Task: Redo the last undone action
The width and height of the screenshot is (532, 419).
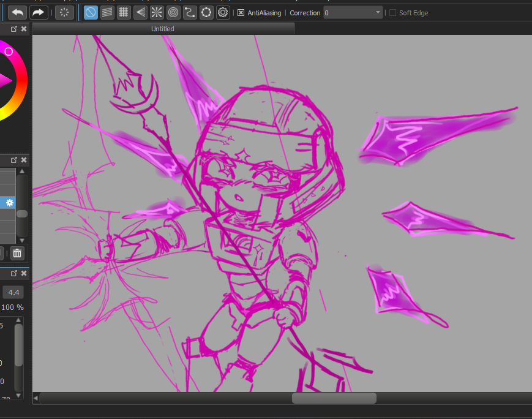Action: pos(39,13)
